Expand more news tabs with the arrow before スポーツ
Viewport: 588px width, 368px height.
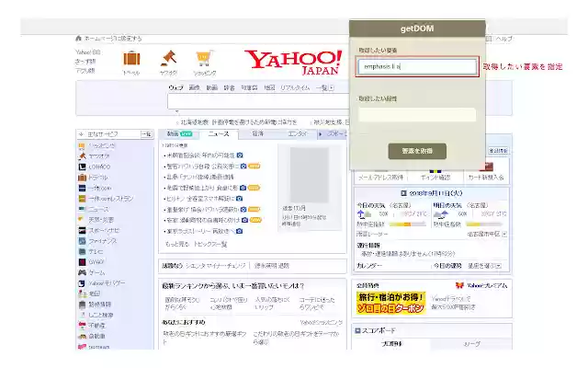click(x=321, y=134)
